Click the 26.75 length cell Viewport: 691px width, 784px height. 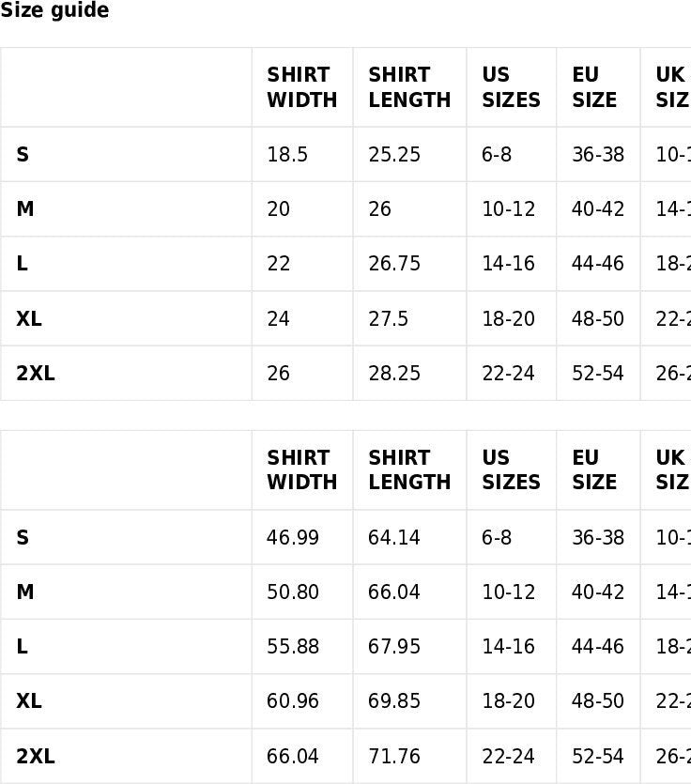pos(394,264)
